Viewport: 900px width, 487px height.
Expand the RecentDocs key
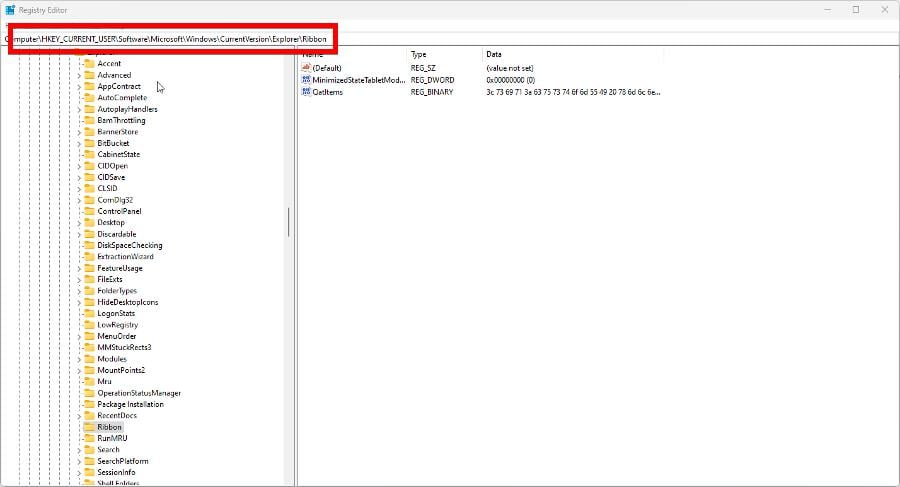(79, 416)
